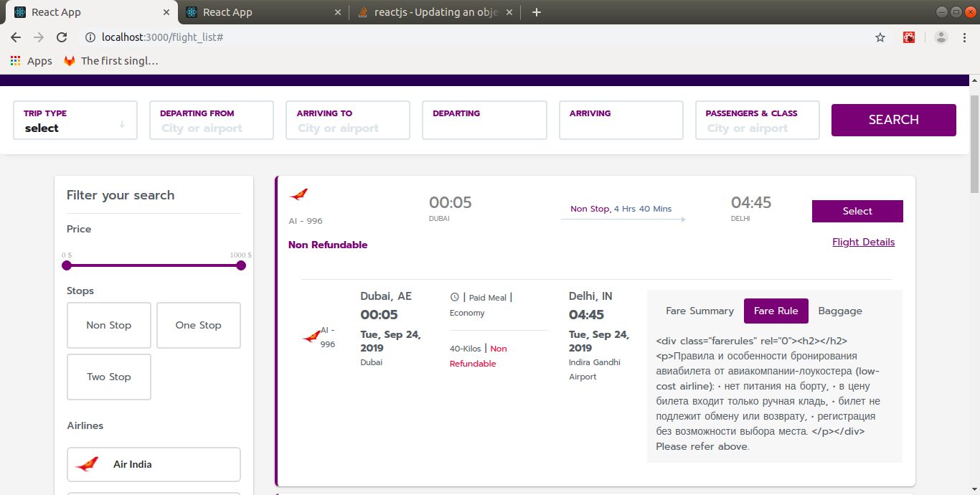Collapse the Flight Details section
The width and height of the screenshot is (980, 495).
point(863,242)
